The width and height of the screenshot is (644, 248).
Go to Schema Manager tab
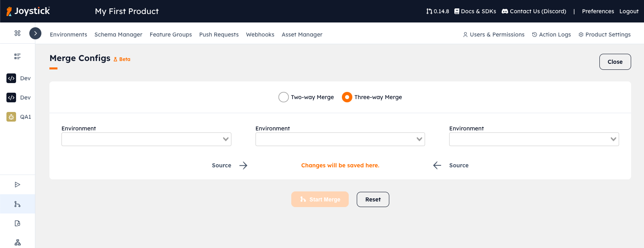(x=118, y=35)
